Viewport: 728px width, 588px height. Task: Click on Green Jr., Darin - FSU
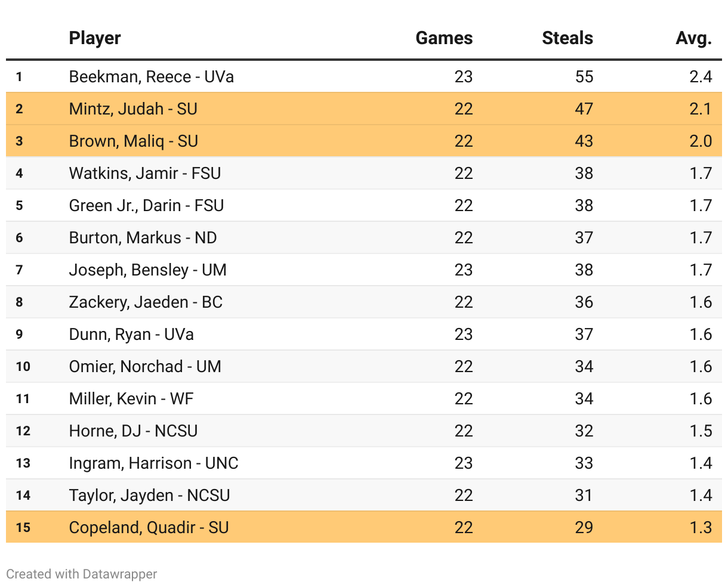point(146,206)
